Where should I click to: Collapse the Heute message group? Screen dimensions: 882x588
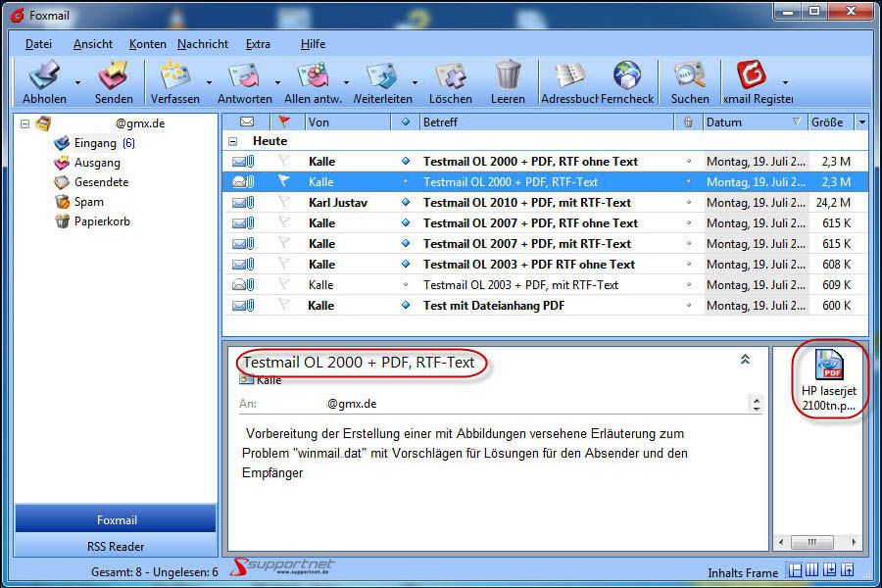232,141
